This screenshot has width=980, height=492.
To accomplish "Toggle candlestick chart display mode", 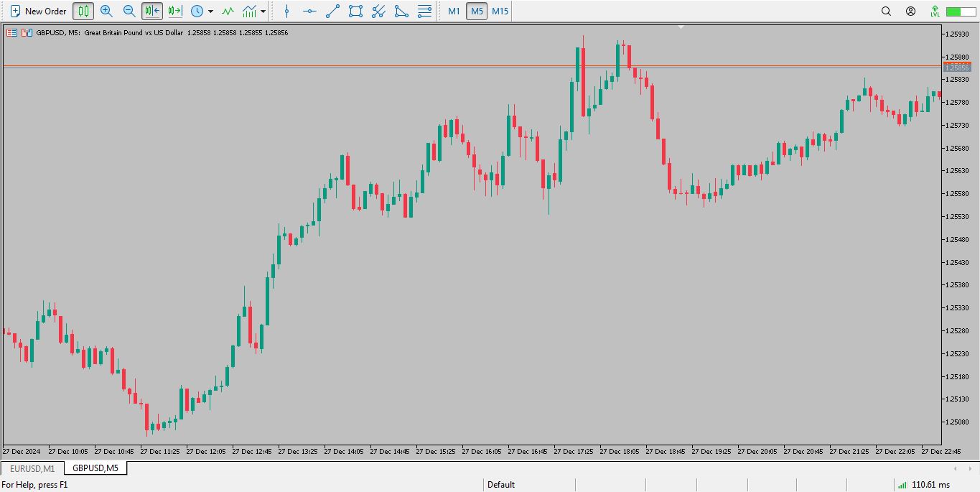I will [83, 11].
